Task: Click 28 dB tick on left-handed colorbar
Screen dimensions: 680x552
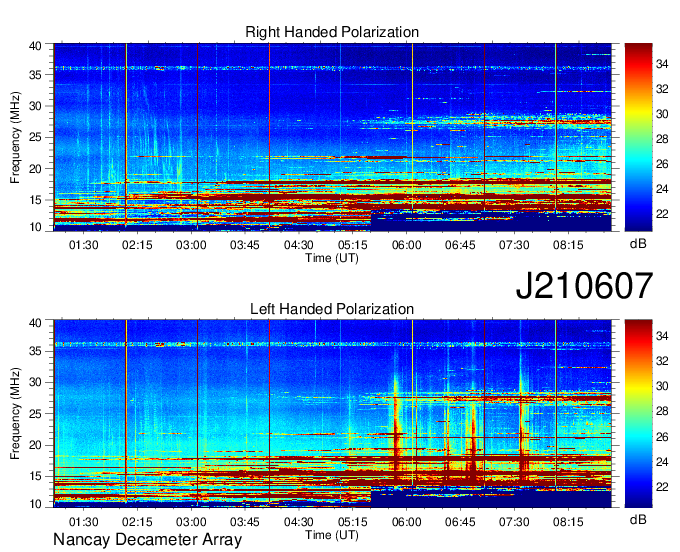Action: [x=662, y=412]
